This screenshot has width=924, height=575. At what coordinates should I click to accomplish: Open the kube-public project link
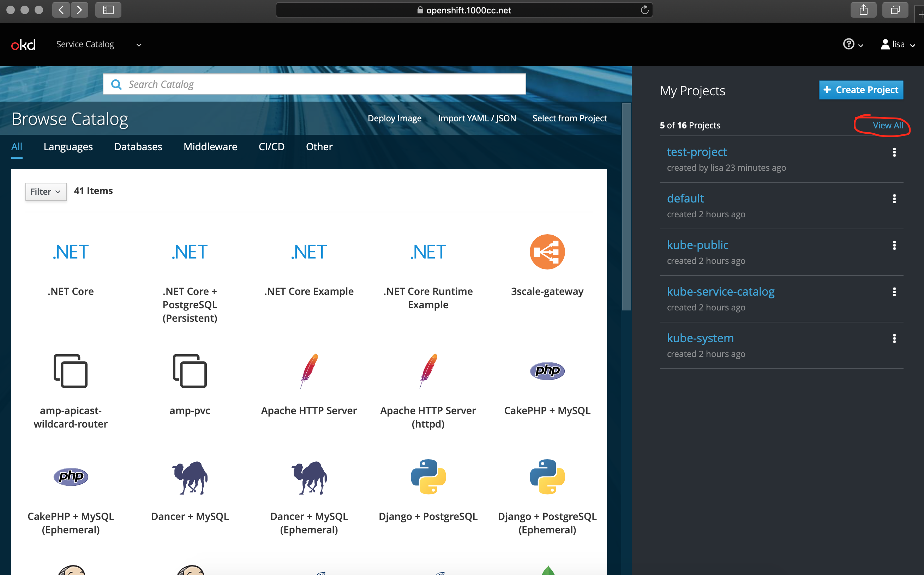pyautogui.click(x=697, y=245)
